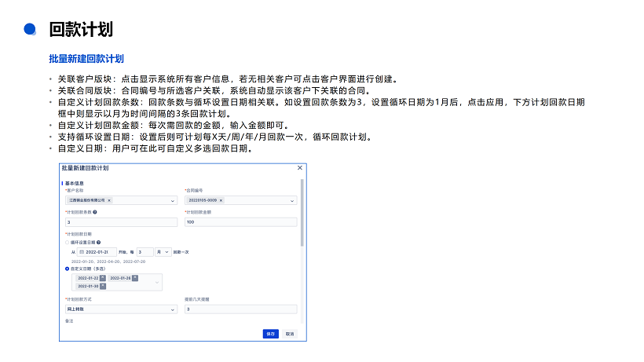Select the 循环设置日期 radio button
Screen dimensions: 644x362
(x=68, y=243)
